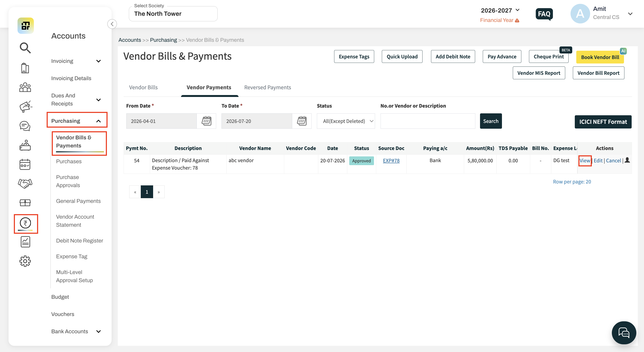Expand the Bank Accounts menu
The height and width of the screenshot is (352, 644).
[76, 331]
